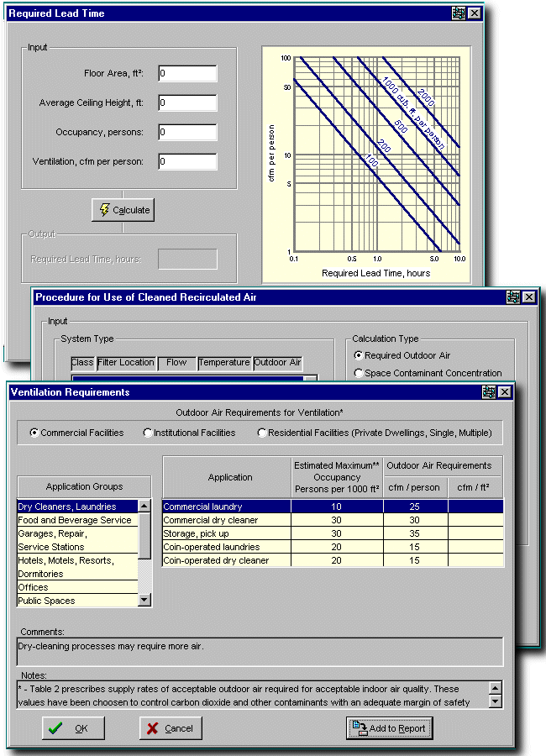Image resolution: width=546 pixels, height=756 pixels.
Task: Select Institutional Facilities radio button
Action: tap(148, 433)
